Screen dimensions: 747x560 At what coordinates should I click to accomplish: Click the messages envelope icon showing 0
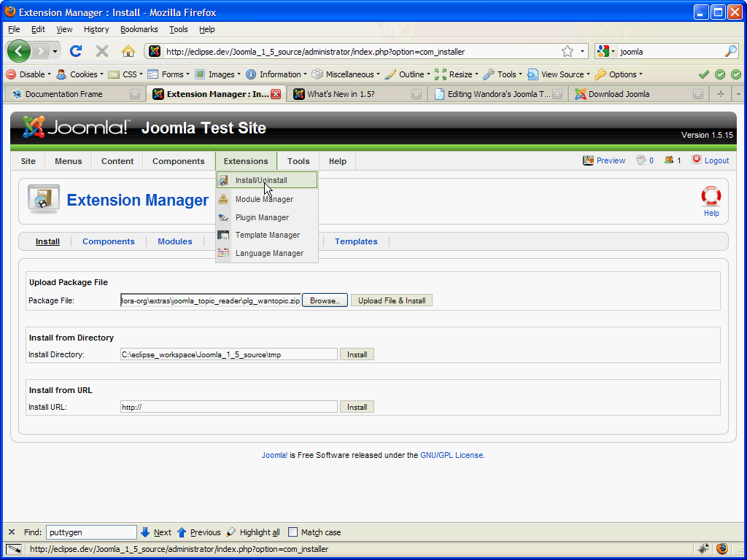(640, 160)
